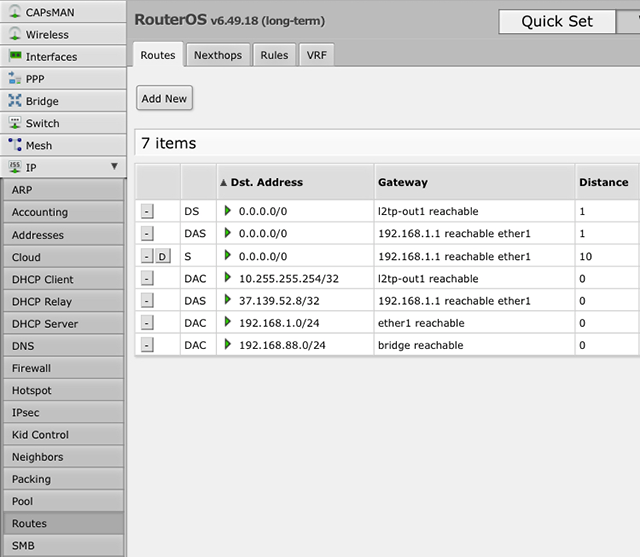Click the PPP sidebar icon
The image size is (640, 557).
15,79
